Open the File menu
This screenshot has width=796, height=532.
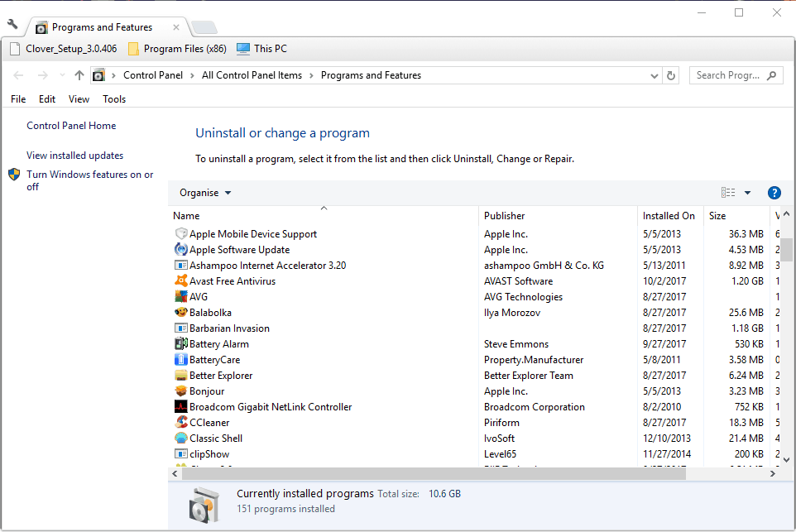[x=18, y=99]
